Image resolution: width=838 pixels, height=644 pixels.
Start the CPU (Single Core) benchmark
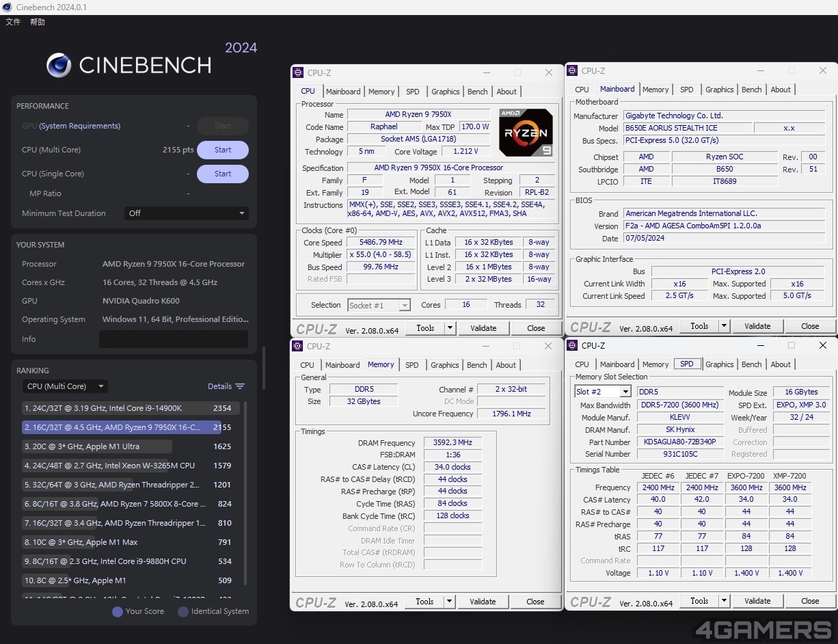[223, 174]
